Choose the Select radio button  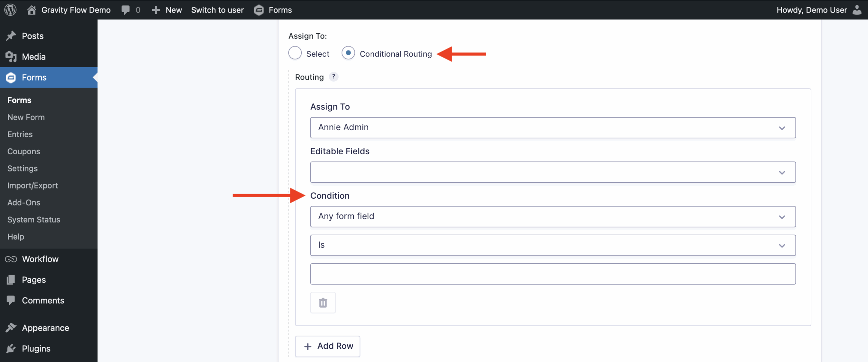(x=295, y=53)
